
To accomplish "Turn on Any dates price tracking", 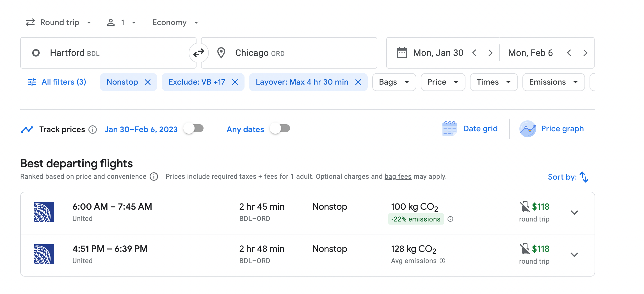I will (280, 129).
